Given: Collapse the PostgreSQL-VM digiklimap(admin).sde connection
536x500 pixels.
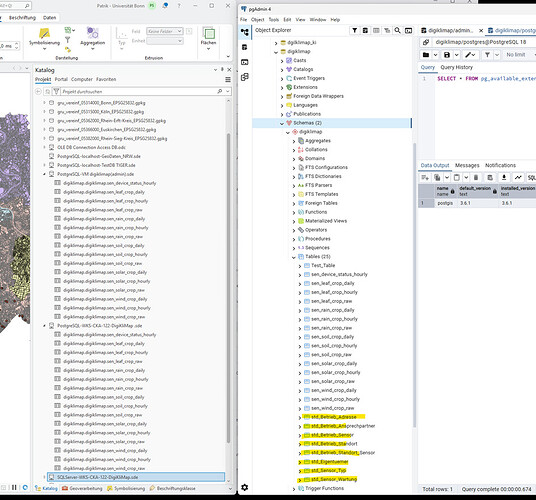Looking at the screenshot, I should pyautogui.click(x=44, y=174).
